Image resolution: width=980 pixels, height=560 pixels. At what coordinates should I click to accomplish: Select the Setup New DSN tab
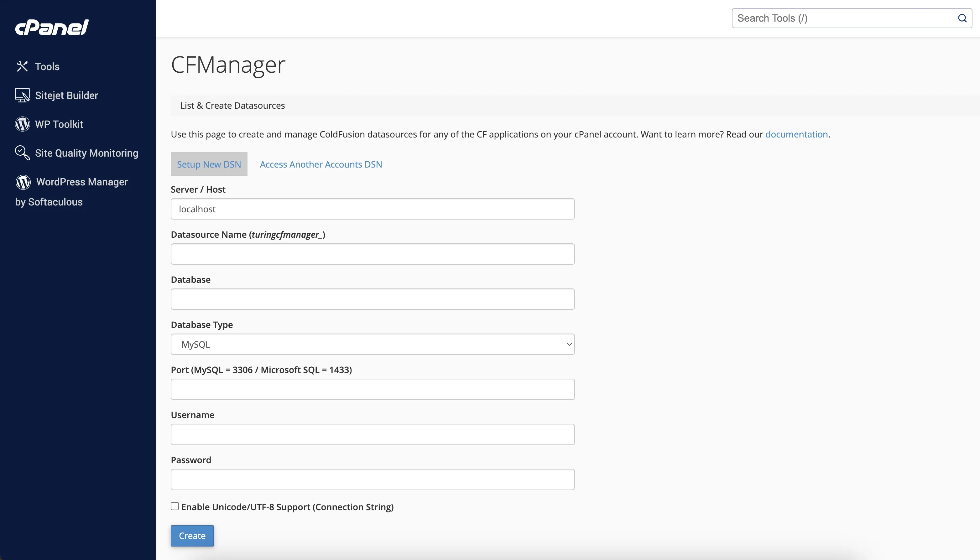click(209, 164)
